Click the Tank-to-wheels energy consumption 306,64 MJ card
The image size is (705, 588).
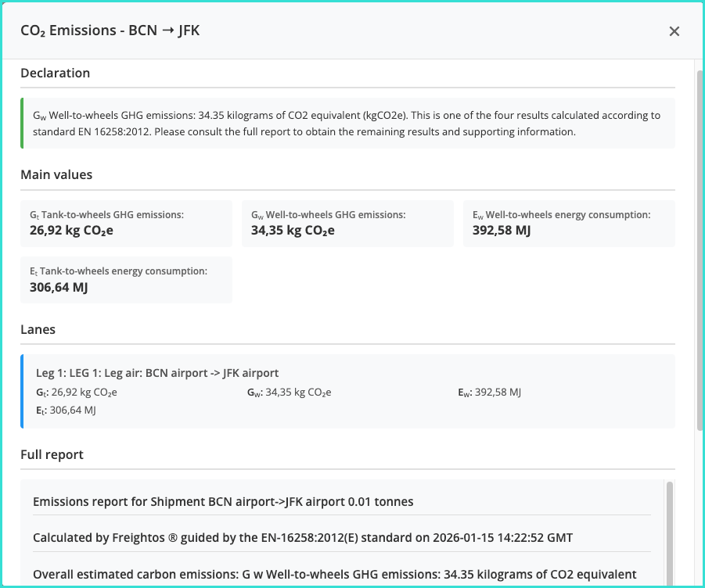[126, 279]
